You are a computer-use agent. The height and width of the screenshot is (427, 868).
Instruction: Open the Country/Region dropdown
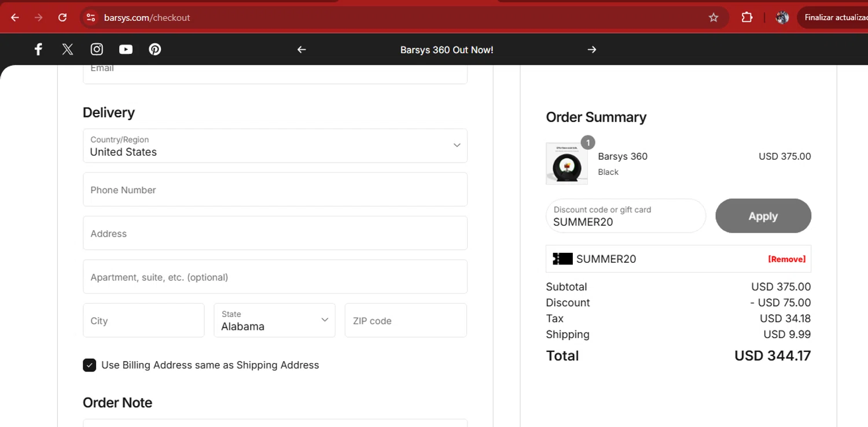275,146
